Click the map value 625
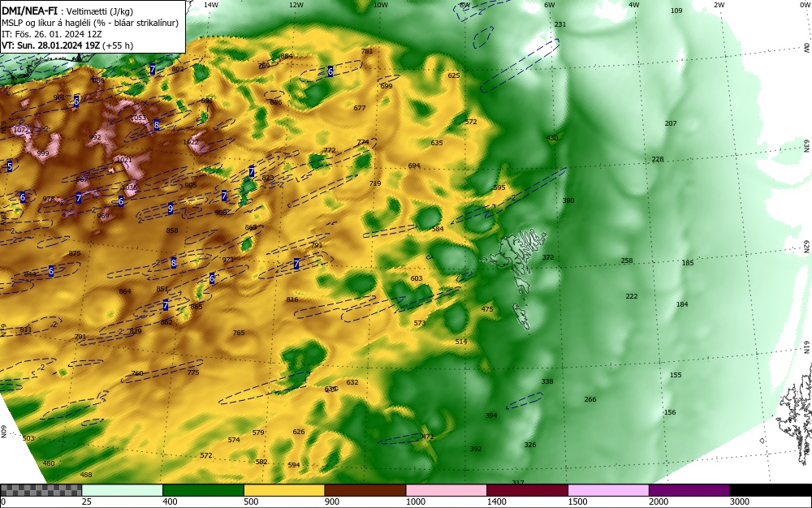812x508 pixels. click(x=454, y=75)
